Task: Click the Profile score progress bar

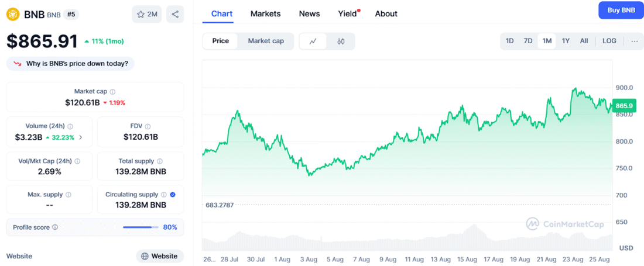Action: pos(141,227)
